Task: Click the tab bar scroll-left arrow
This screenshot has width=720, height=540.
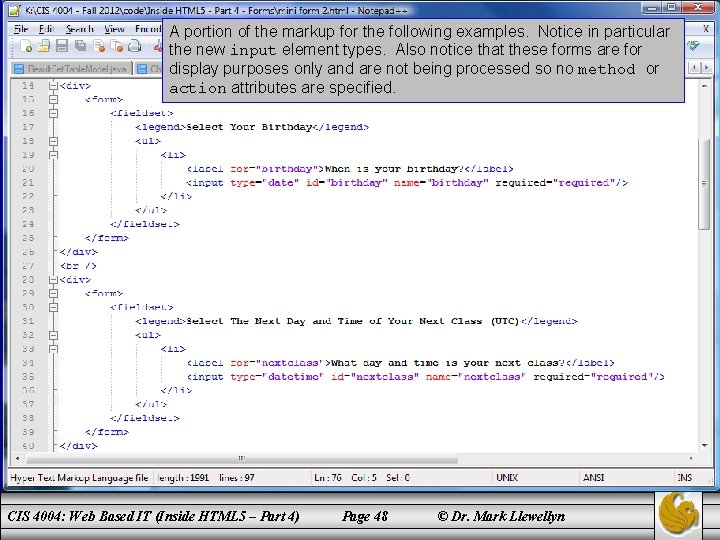Action: click(695, 68)
